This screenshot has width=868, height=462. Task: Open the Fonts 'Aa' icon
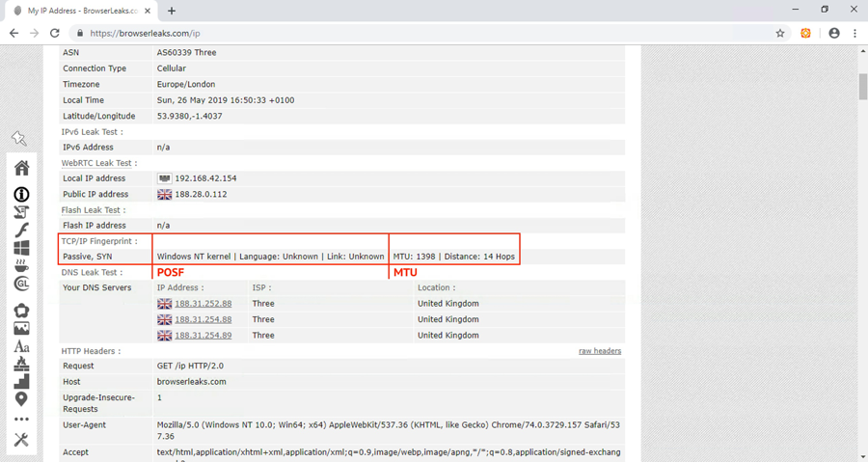pos(21,346)
